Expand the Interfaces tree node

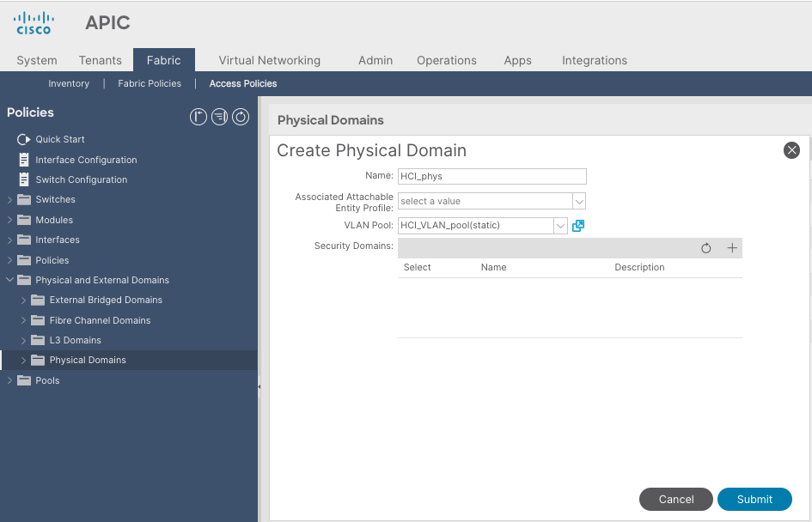coord(9,240)
